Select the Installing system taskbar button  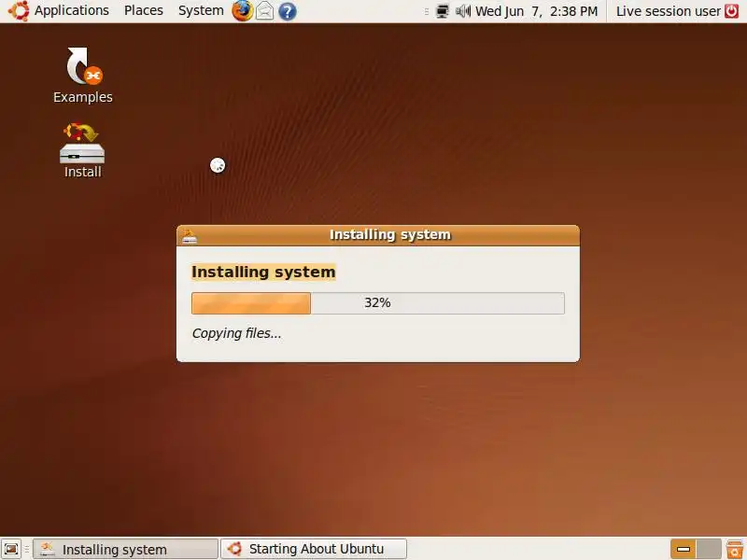[x=125, y=549]
